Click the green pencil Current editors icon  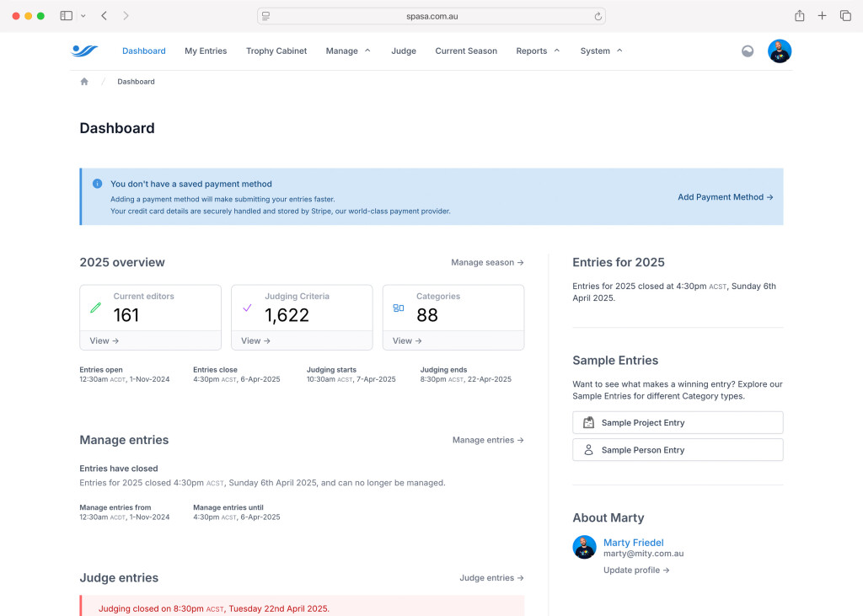click(x=96, y=308)
